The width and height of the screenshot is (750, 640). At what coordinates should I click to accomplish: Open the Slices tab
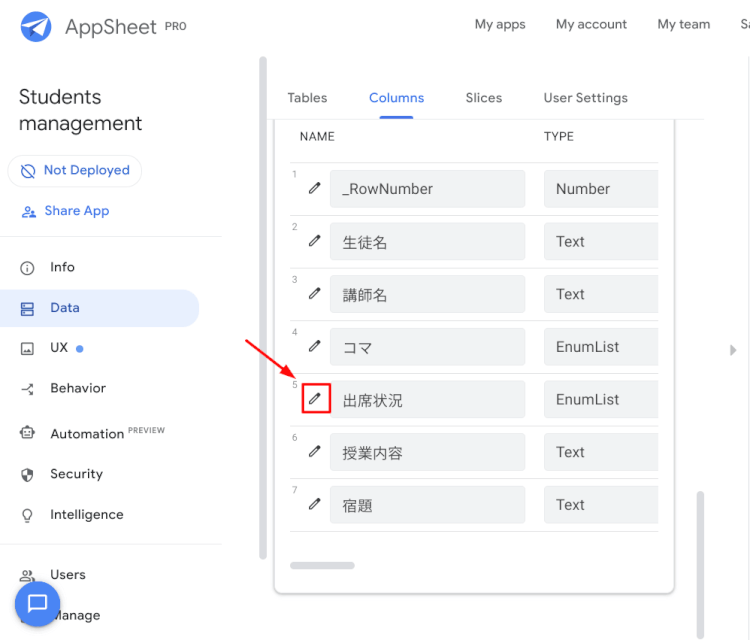pyautogui.click(x=483, y=98)
